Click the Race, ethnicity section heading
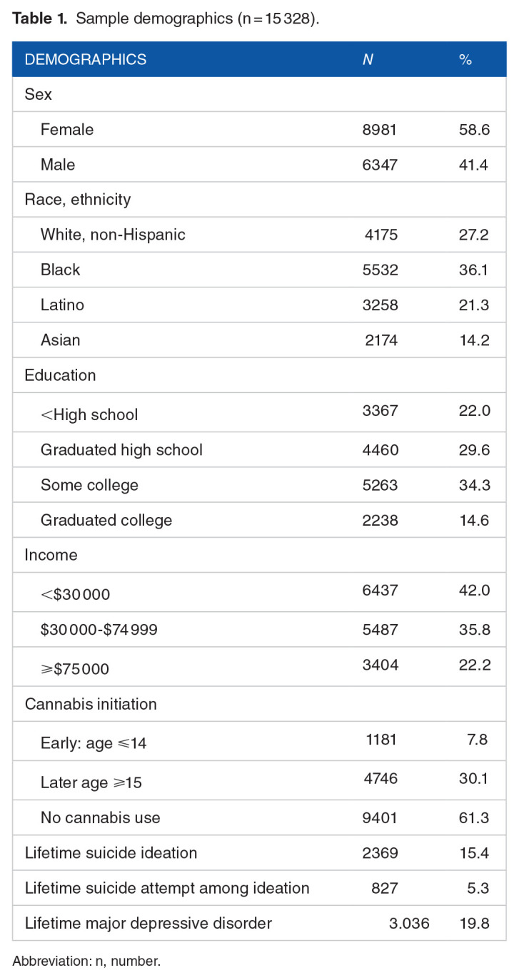 [x=78, y=200]
